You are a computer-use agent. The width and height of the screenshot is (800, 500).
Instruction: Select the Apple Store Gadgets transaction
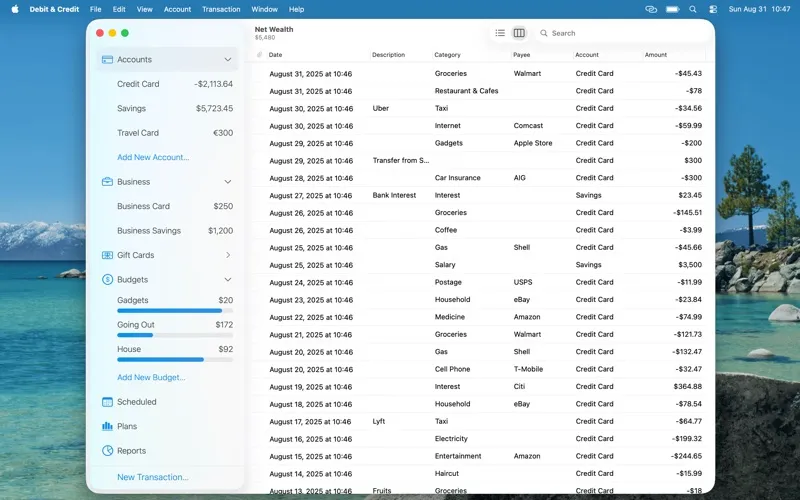pyautogui.click(x=480, y=143)
